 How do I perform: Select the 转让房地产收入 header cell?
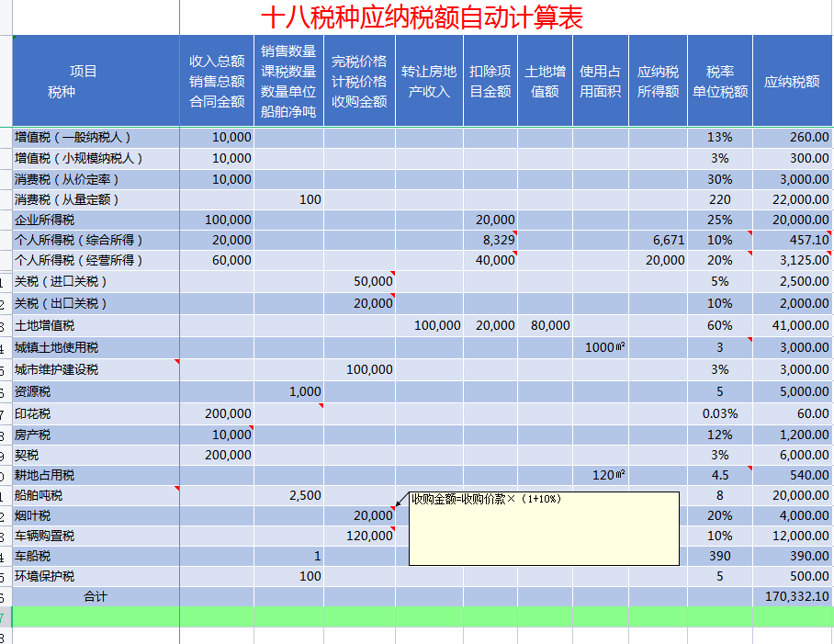coord(429,82)
